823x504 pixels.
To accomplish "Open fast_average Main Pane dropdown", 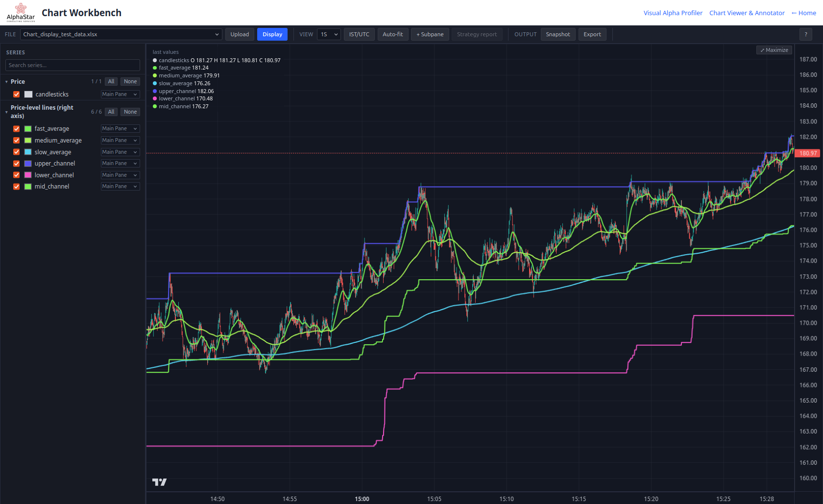I will pos(120,128).
